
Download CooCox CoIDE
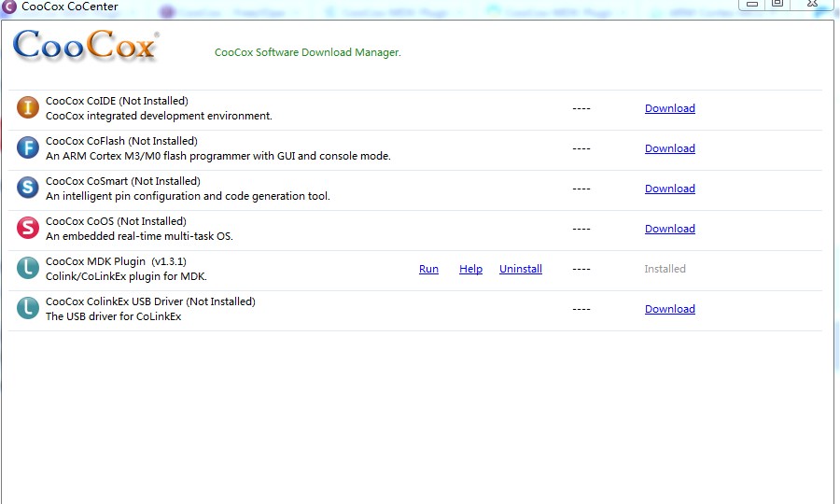[x=669, y=108]
